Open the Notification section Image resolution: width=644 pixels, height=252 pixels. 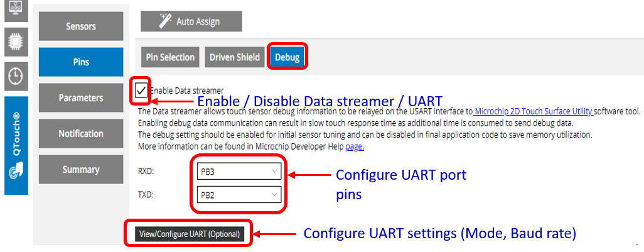[x=81, y=134]
